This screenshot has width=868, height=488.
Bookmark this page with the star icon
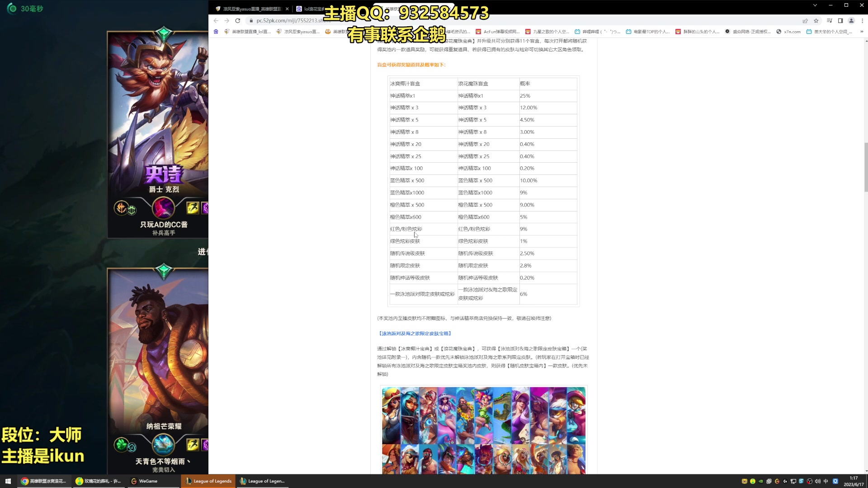click(816, 21)
